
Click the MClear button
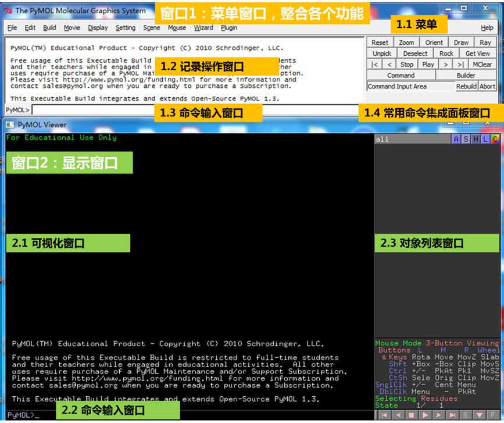[482, 65]
